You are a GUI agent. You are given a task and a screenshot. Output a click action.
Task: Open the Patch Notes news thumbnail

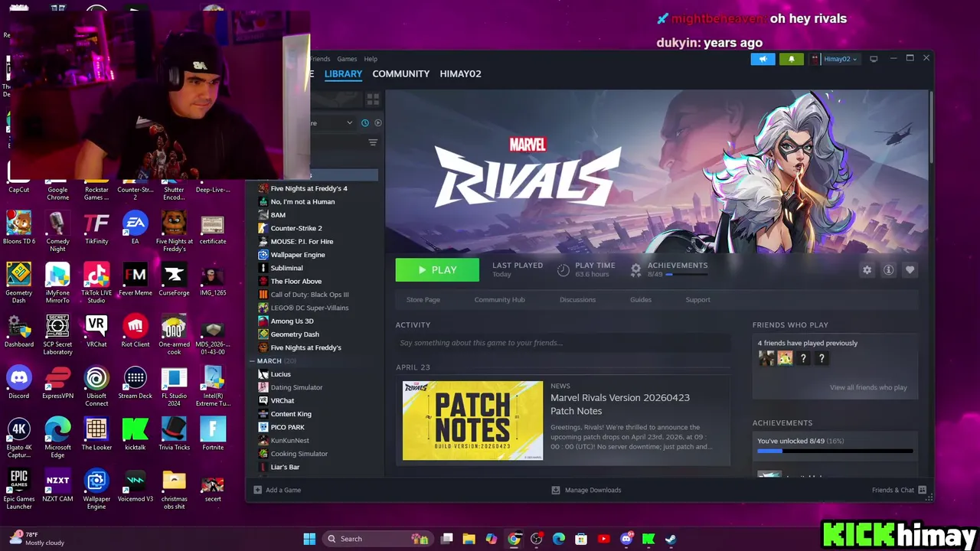click(472, 420)
